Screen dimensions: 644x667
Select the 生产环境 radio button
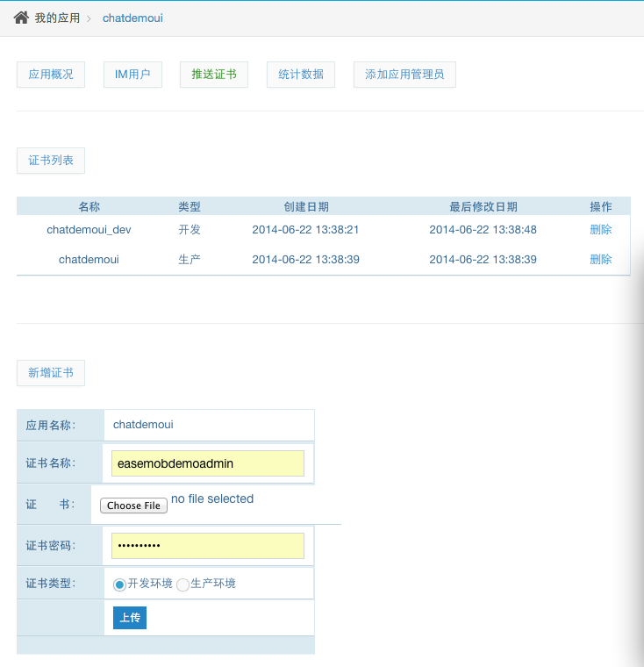coord(182,585)
